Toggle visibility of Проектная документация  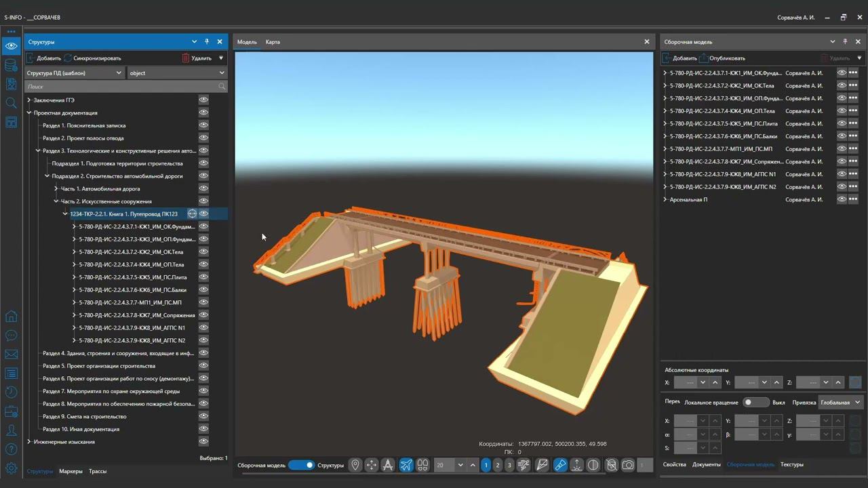click(x=203, y=113)
